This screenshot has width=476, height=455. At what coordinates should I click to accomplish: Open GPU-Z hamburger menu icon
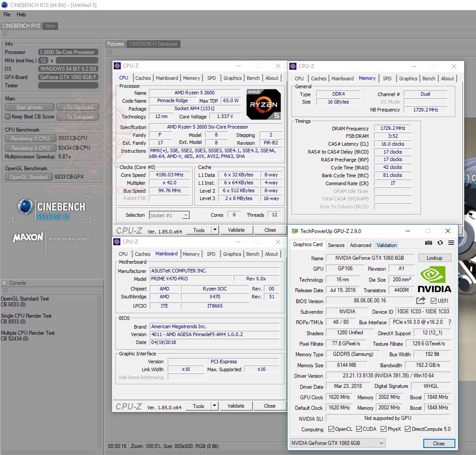pyautogui.click(x=451, y=243)
